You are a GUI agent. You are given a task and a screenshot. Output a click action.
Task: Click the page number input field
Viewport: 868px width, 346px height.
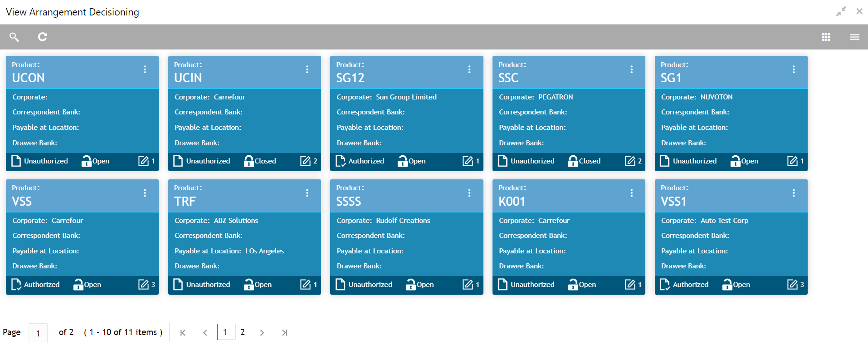(x=38, y=333)
